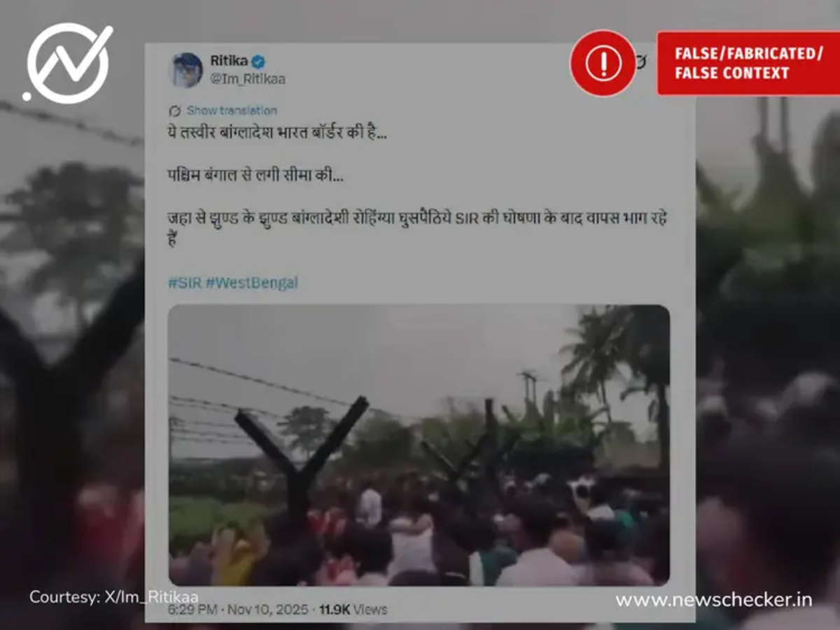Viewport: 840px width, 630px height.
Task: Click the blue verified badge beside Ritika
Action: tap(259, 61)
